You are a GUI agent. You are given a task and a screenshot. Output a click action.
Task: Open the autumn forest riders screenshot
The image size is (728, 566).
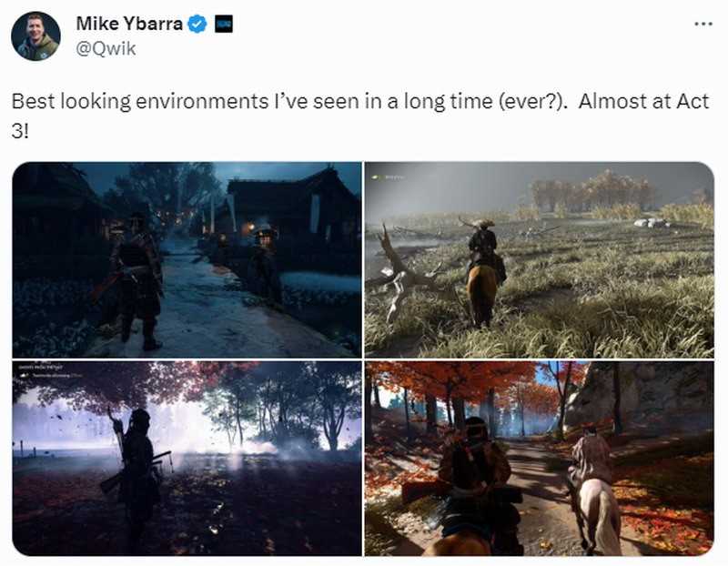(x=539, y=458)
